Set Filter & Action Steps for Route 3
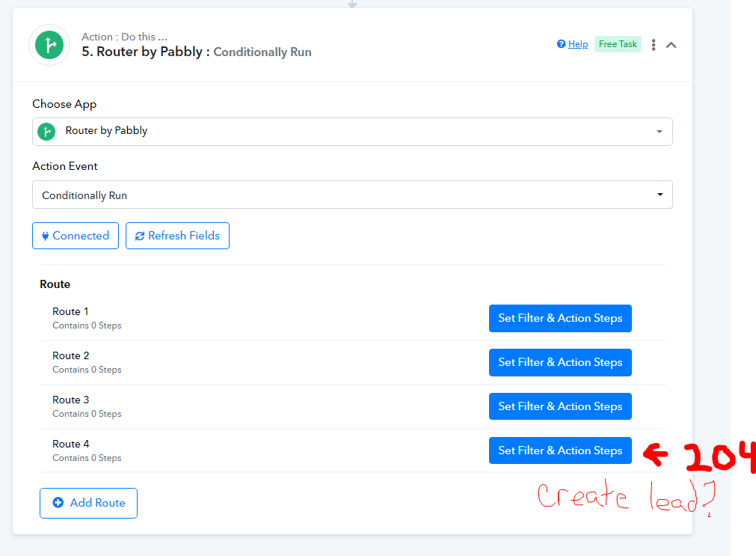 click(560, 406)
